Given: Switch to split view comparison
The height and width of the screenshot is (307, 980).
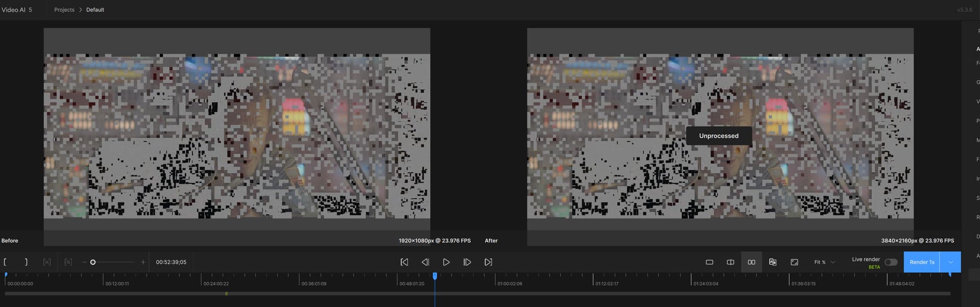Looking at the screenshot, I should point(730,262).
